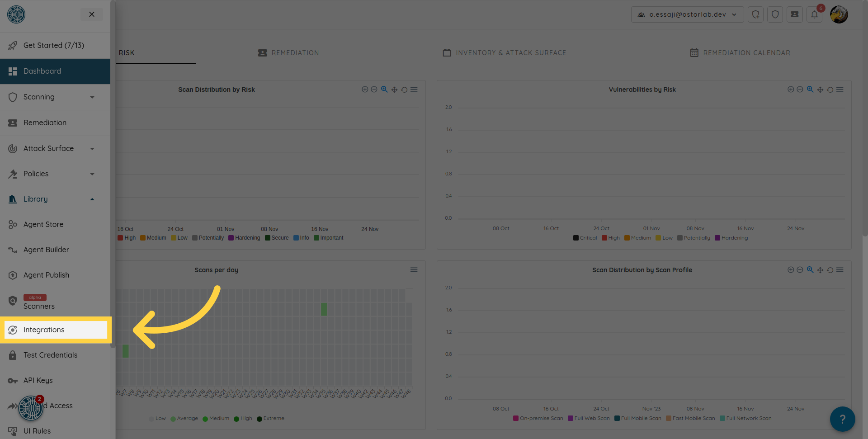Close the sidebar with X button

click(x=92, y=14)
